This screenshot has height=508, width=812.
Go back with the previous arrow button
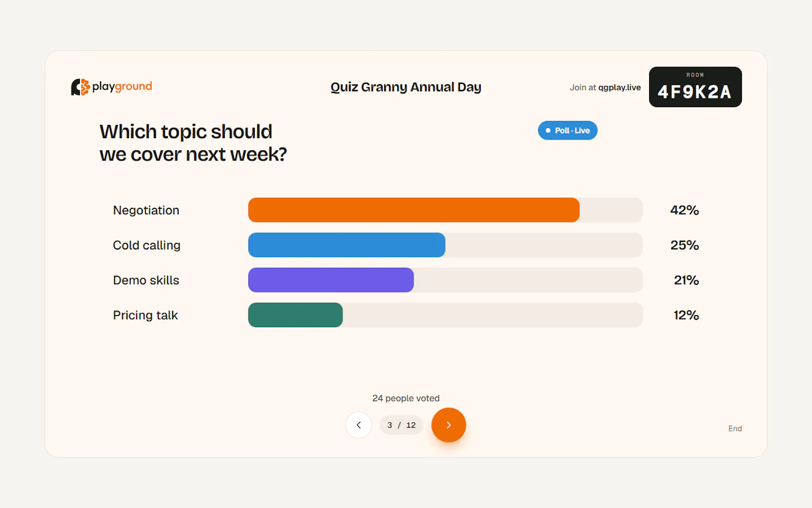(359, 425)
